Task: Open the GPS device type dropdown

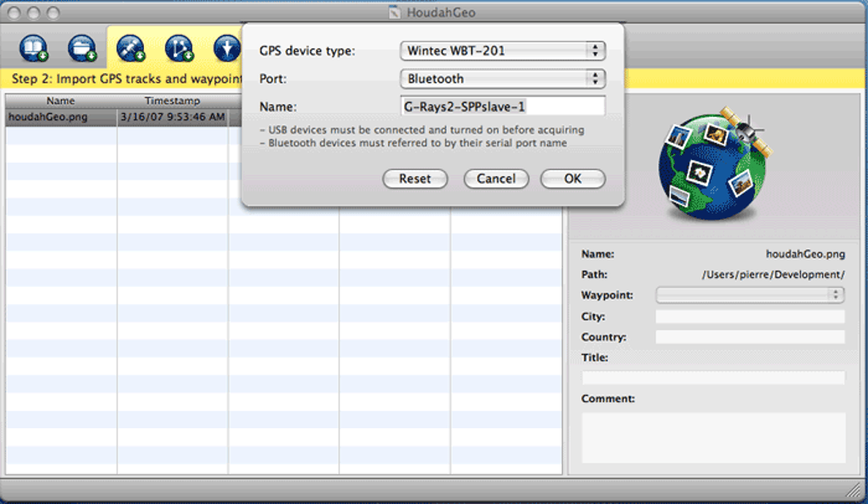Action: click(x=503, y=51)
